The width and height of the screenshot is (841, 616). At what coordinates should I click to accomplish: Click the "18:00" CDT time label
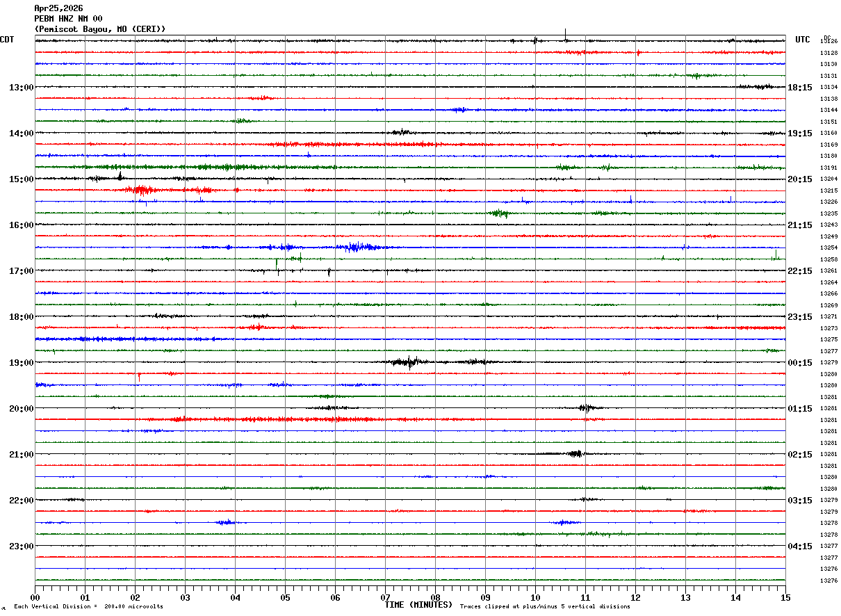click(22, 317)
